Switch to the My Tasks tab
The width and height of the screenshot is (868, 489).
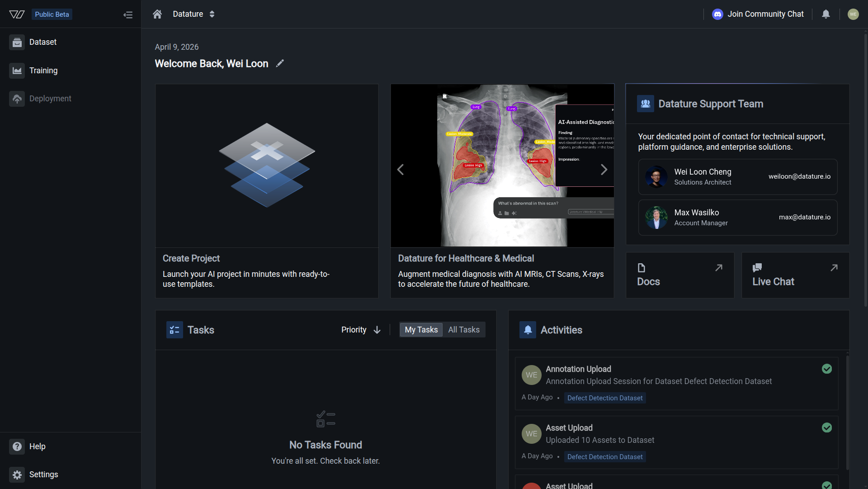[421, 330]
